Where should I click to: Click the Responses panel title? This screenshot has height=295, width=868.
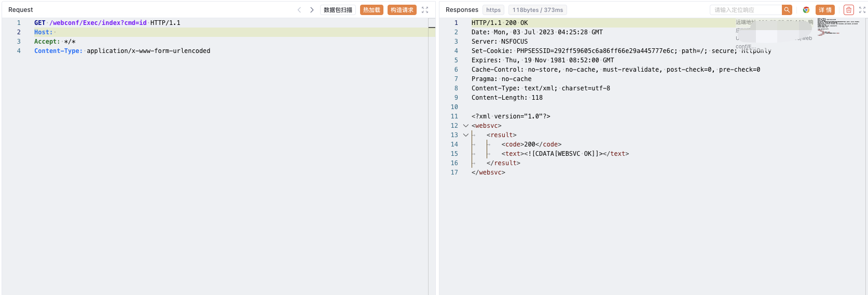click(462, 10)
